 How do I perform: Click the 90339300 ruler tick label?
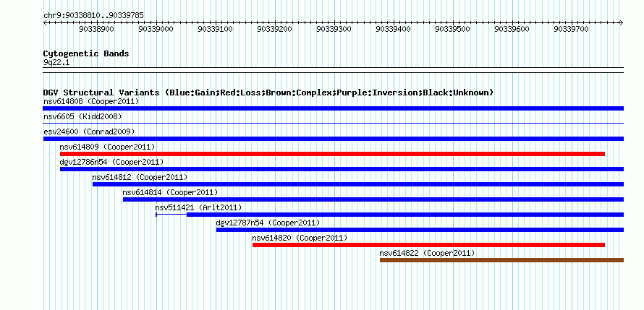point(334,29)
